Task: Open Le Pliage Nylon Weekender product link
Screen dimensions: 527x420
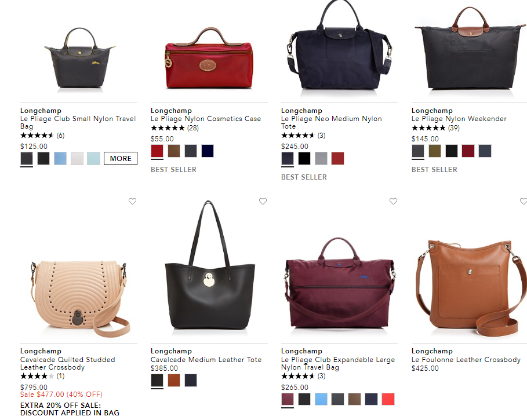Action: [459, 119]
